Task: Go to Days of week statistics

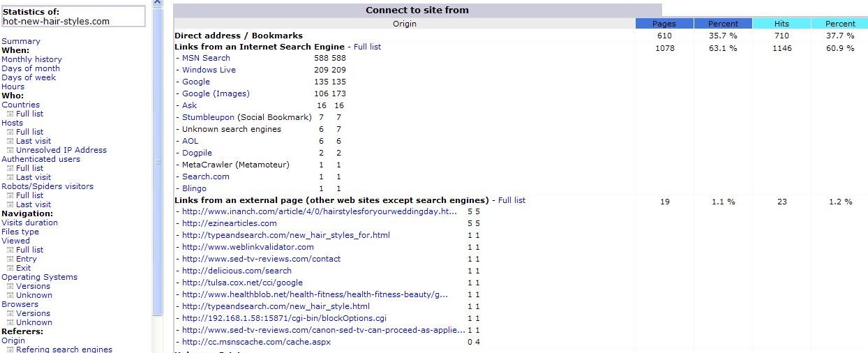Action: point(29,77)
